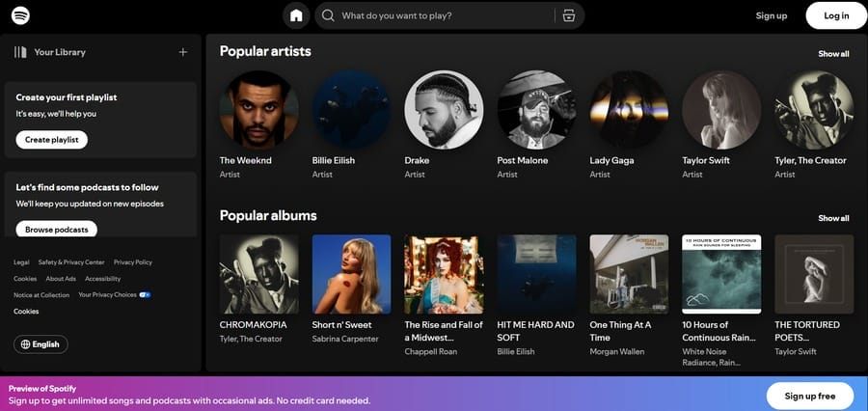Open Notice at Collection link
The image size is (868, 411).
41,295
